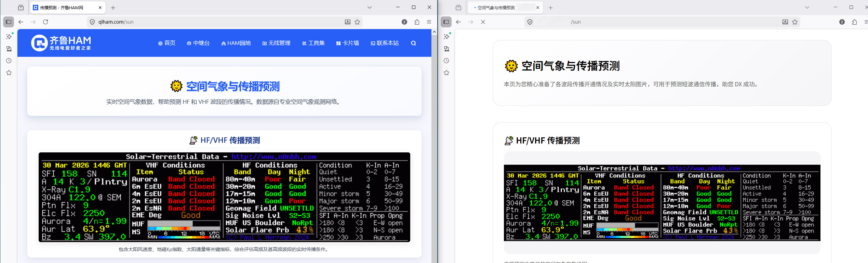Reload the qlham.com page in left browser
The width and height of the screenshot is (868, 263).
[x=45, y=22]
